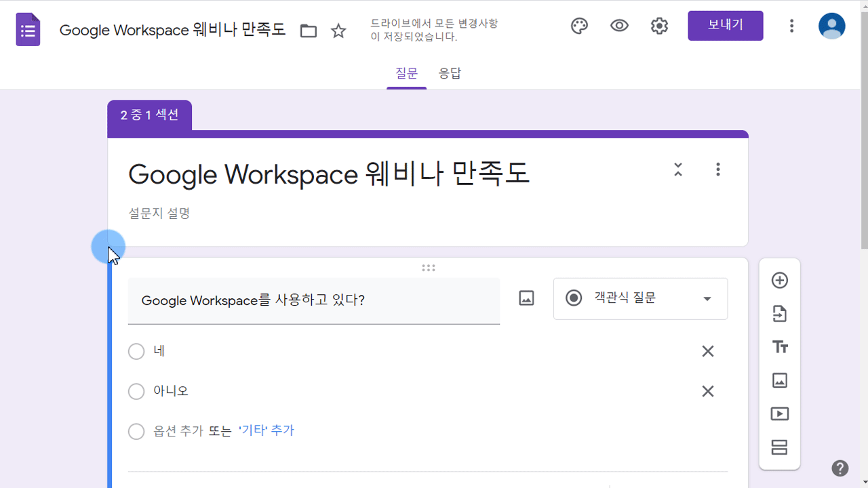This screenshot has width=868, height=488.
Task: Click the Drive save status text
Action: pyautogui.click(x=434, y=30)
